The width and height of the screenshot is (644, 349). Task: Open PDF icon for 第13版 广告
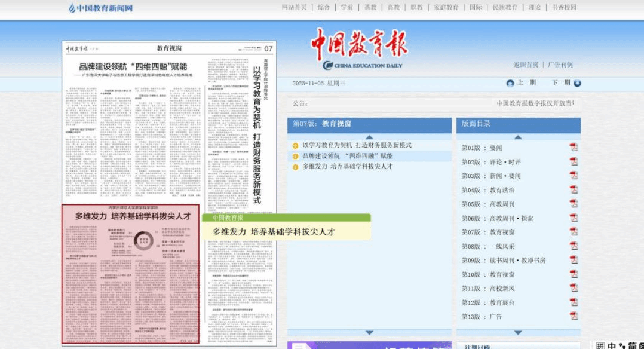574,316
